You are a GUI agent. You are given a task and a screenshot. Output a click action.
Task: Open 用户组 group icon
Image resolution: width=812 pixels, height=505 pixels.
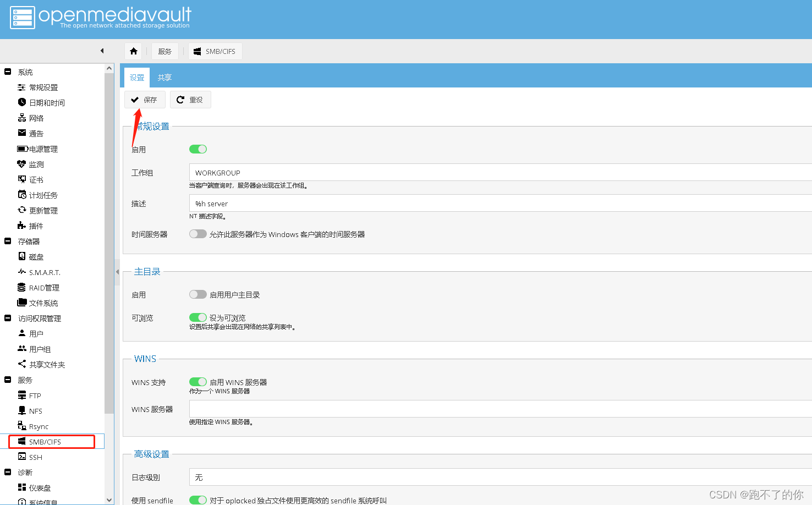[22, 349]
